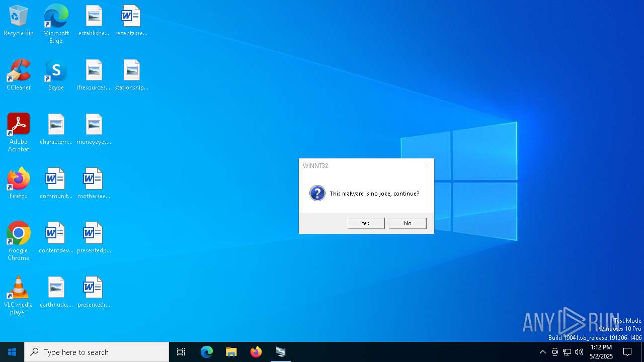Open File Explorer from the taskbar
The height and width of the screenshot is (362, 644).
pyautogui.click(x=231, y=352)
